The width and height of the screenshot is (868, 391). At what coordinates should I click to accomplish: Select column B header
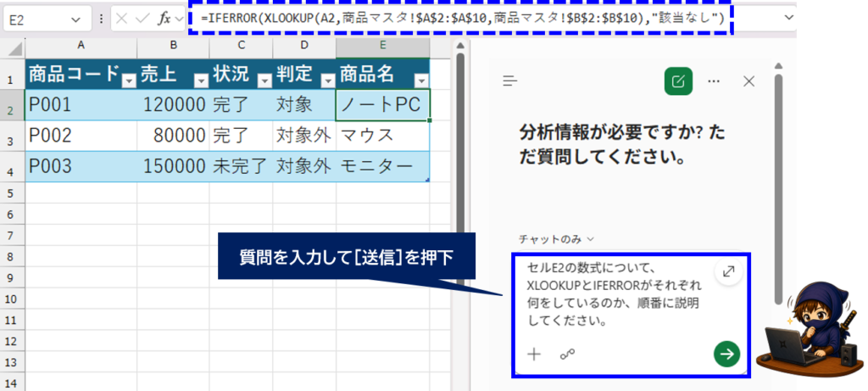pyautogui.click(x=173, y=47)
